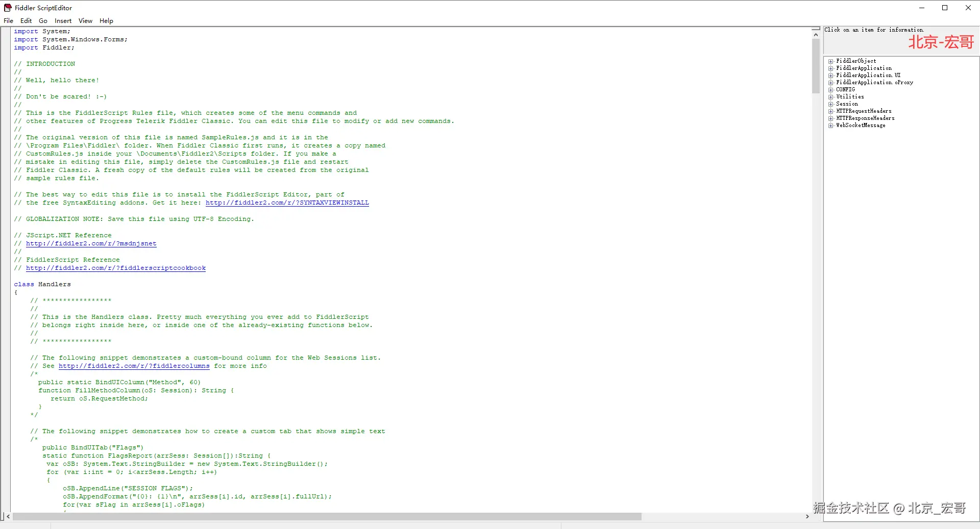The height and width of the screenshot is (529, 980).
Task: Expand the Utilities tree node
Action: [831, 97]
